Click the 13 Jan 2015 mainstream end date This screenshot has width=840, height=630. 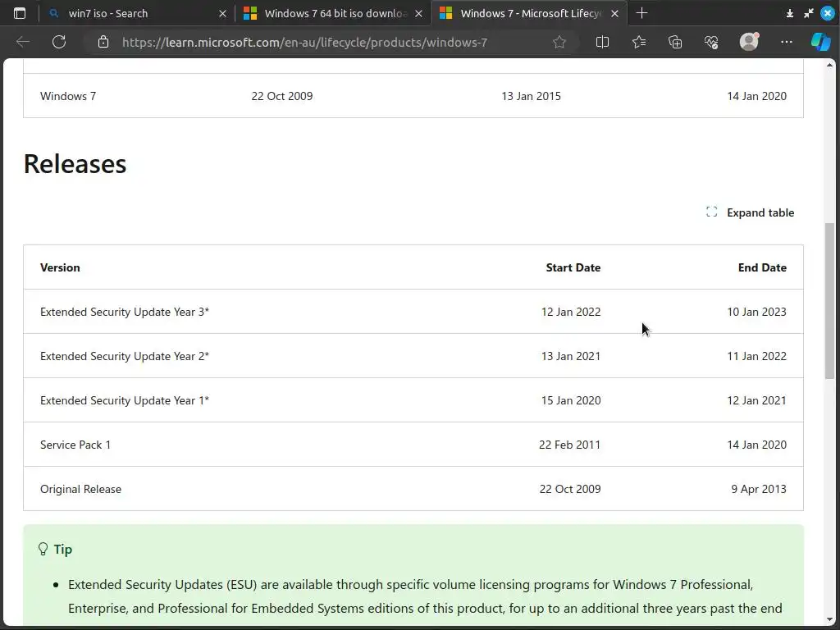(x=532, y=96)
